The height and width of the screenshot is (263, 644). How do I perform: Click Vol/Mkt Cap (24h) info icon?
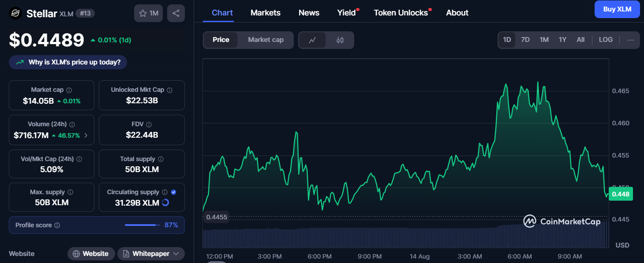coord(79,159)
